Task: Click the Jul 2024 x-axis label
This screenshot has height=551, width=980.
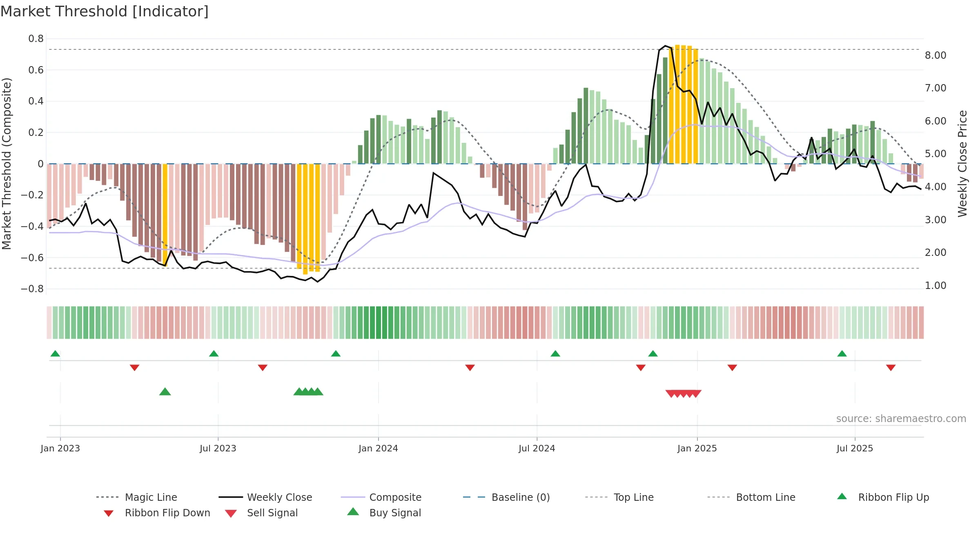Action: [537, 449]
